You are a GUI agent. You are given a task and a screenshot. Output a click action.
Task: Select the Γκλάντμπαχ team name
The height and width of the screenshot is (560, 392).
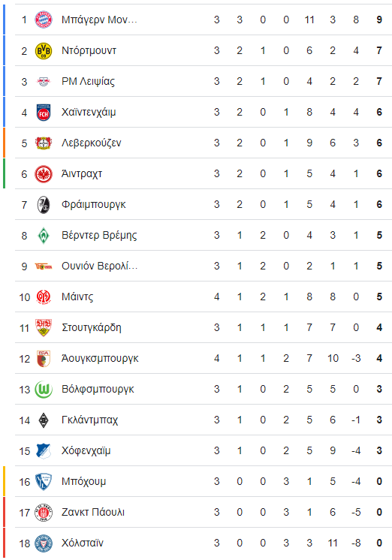[x=89, y=420]
